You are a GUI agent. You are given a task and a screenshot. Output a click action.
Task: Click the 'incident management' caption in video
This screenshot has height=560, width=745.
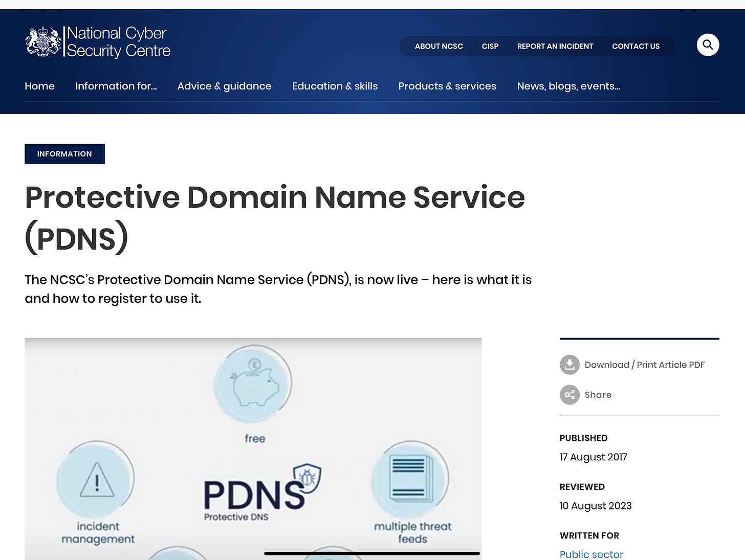(x=98, y=532)
